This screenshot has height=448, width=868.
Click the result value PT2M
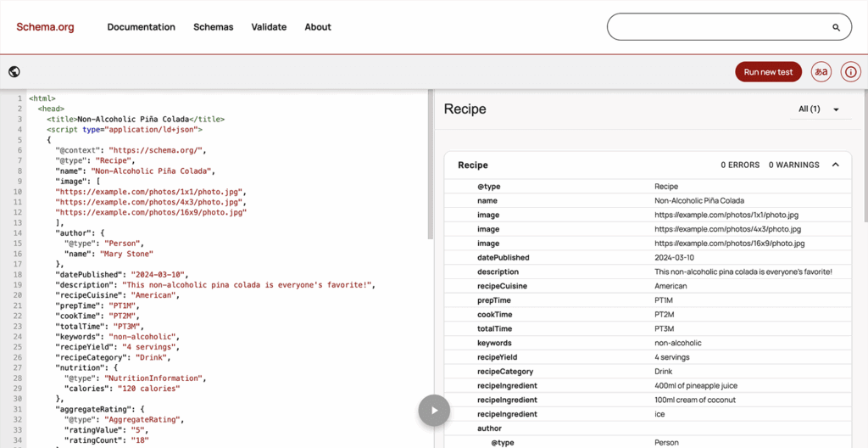(x=665, y=315)
